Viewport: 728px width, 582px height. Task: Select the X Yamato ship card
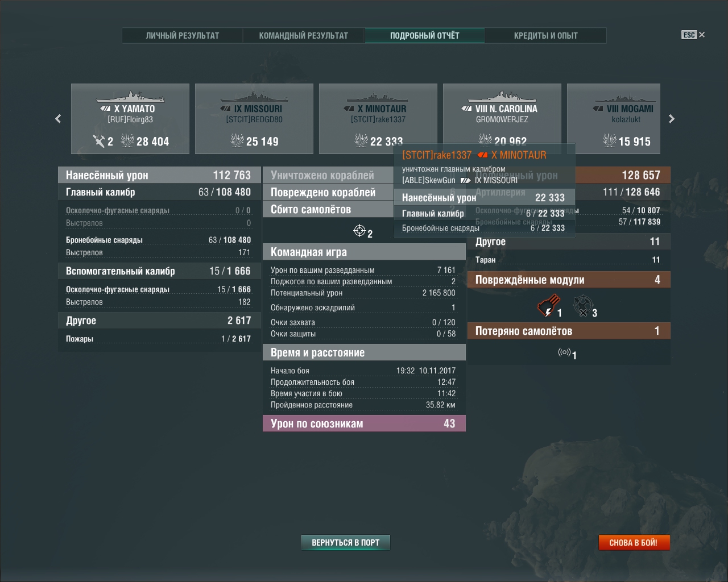(x=130, y=119)
